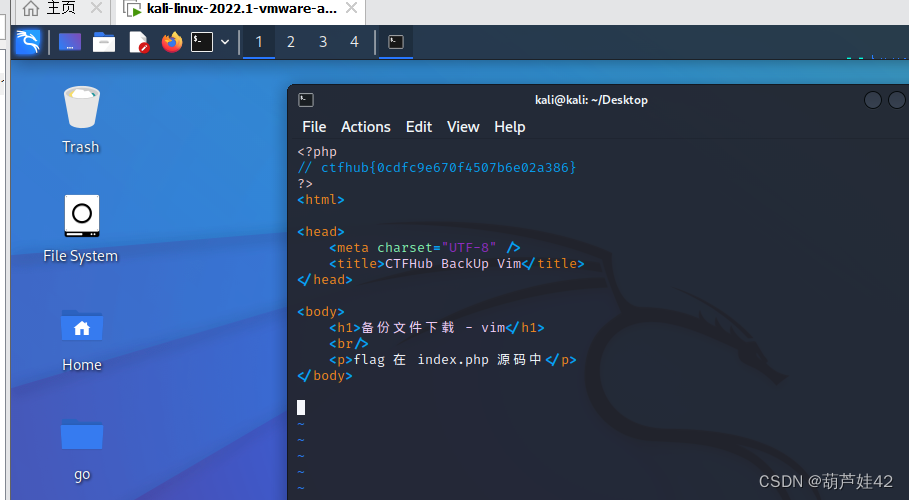This screenshot has width=909, height=500.
Task: Click the show desktop panel icon
Action: point(70,42)
